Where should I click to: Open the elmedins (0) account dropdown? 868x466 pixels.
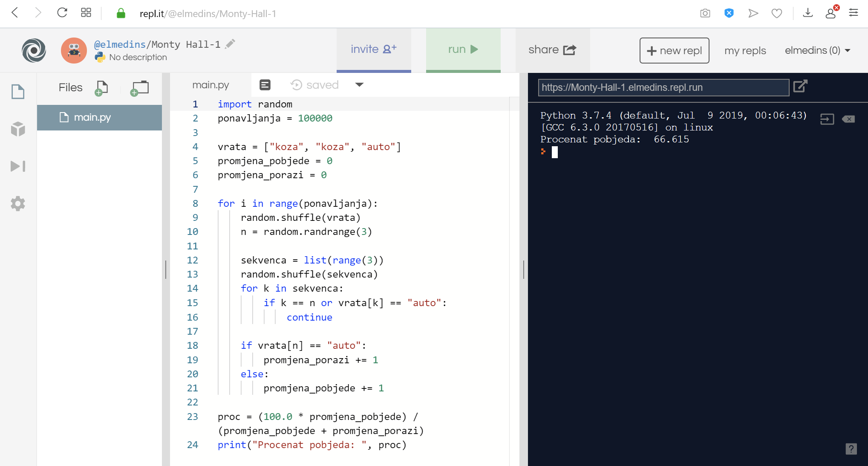pyautogui.click(x=817, y=50)
